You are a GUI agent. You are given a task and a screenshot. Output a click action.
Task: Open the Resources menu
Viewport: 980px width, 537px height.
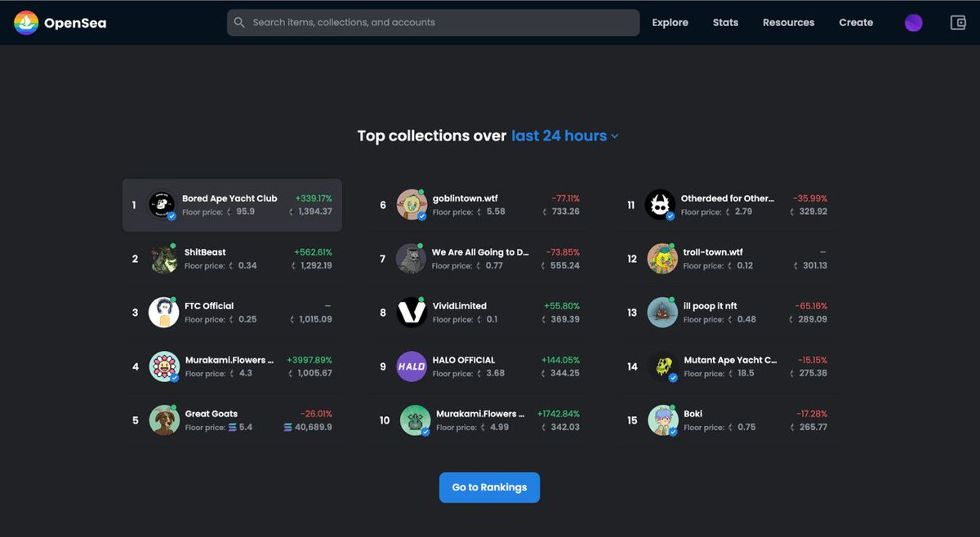tap(788, 23)
